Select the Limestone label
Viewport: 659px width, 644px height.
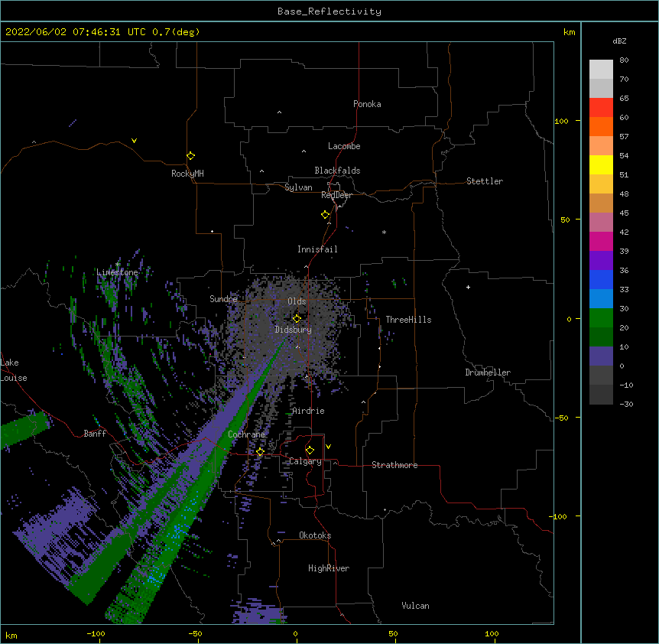click(x=117, y=272)
